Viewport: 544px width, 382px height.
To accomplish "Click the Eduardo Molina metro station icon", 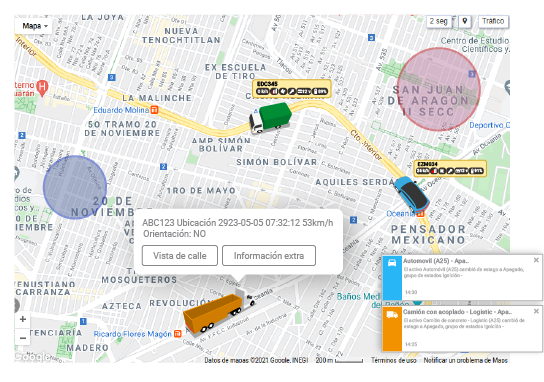I will pos(154,110).
